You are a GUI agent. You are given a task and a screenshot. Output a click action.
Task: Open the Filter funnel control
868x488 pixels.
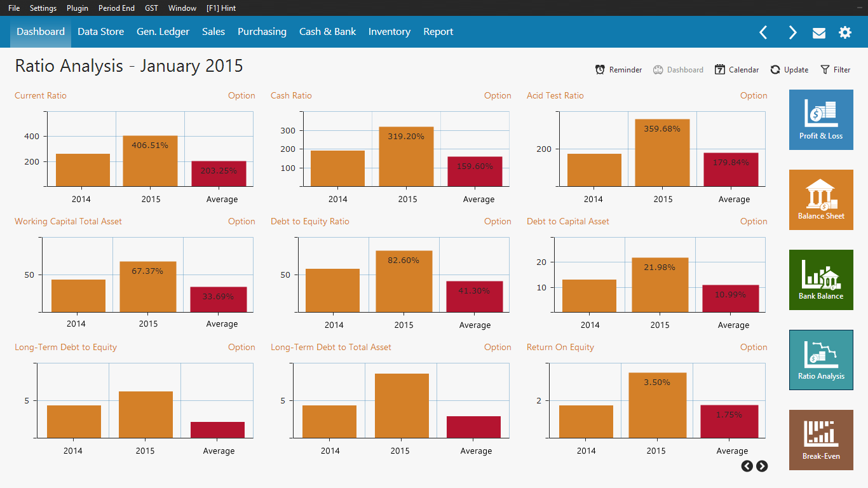pyautogui.click(x=836, y=70)
